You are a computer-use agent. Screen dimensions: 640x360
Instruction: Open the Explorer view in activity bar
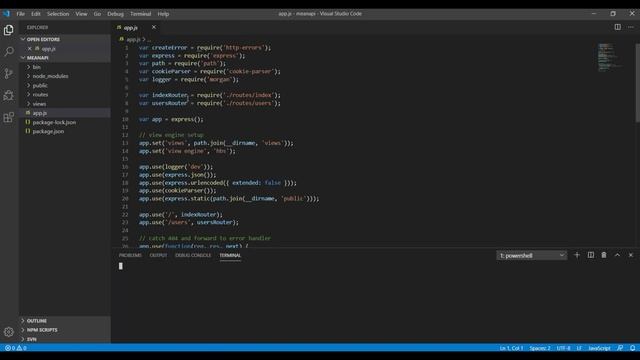(x=9, y=30)
